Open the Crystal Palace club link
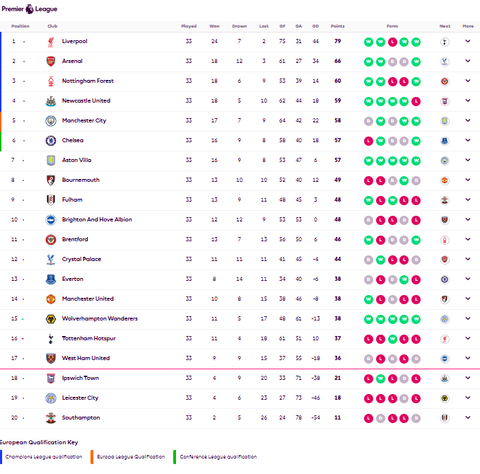Image resolution: width=480 pixels, height=474 pixels. [81, 259]
